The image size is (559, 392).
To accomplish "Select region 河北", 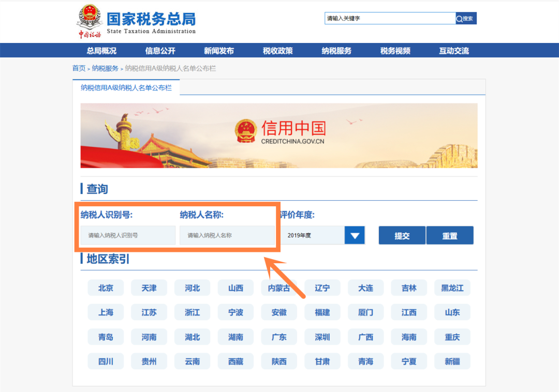I will [193, 288].
